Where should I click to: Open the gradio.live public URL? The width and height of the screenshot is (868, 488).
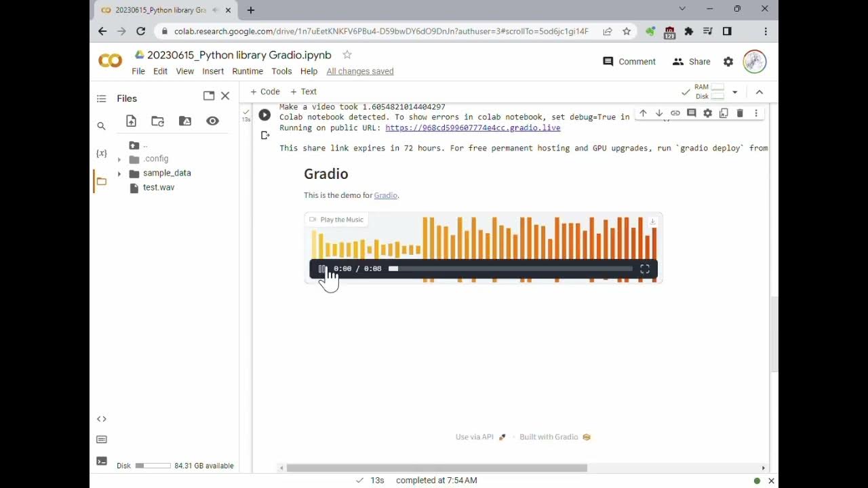click(x=473, y=127)
